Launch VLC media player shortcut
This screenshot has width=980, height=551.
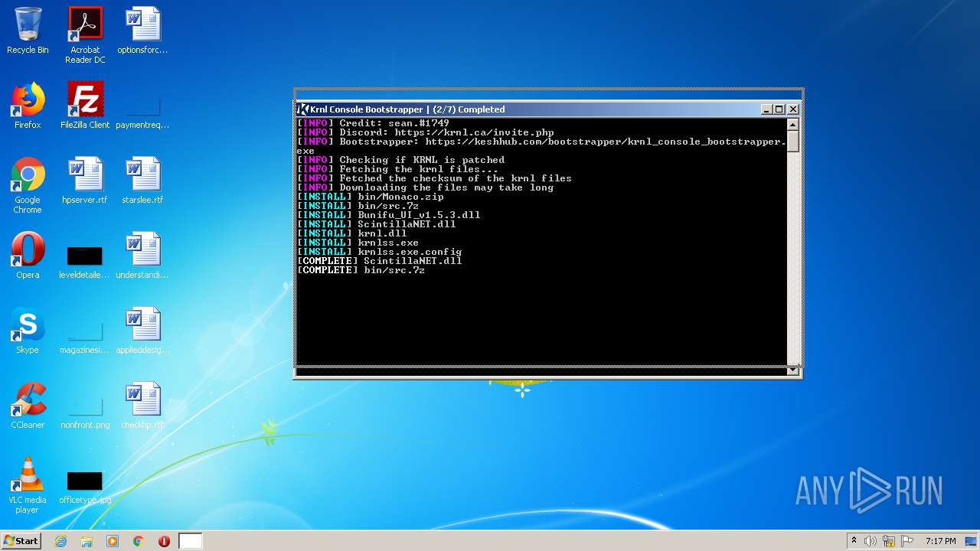[28, 485]
